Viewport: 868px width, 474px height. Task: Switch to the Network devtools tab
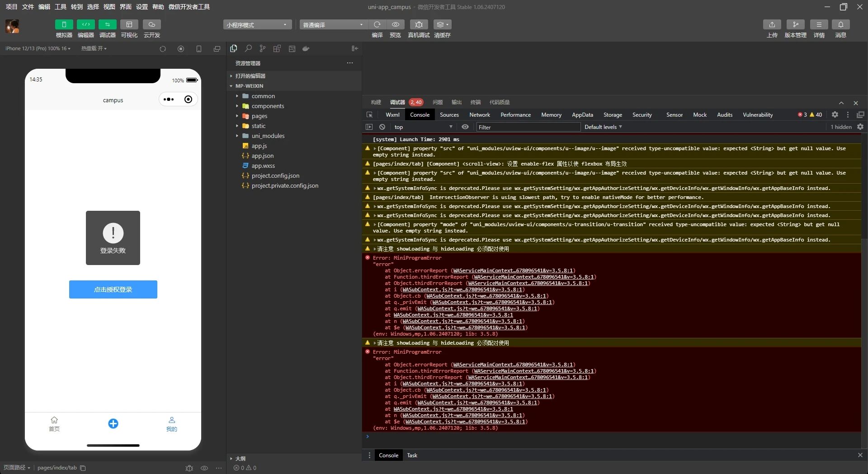point(480,115)
